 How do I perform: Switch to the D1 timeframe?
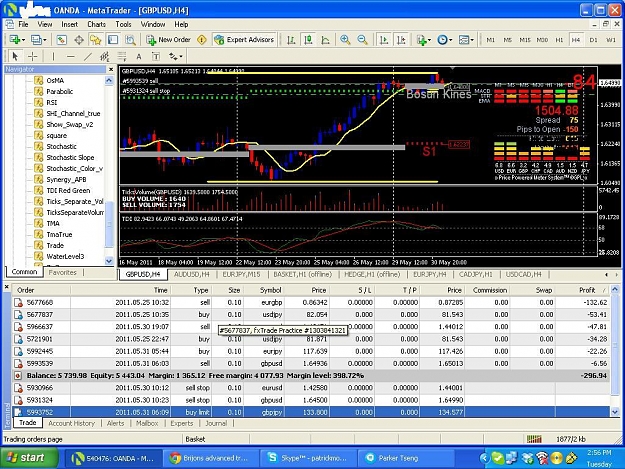click(x=593, y=40)
